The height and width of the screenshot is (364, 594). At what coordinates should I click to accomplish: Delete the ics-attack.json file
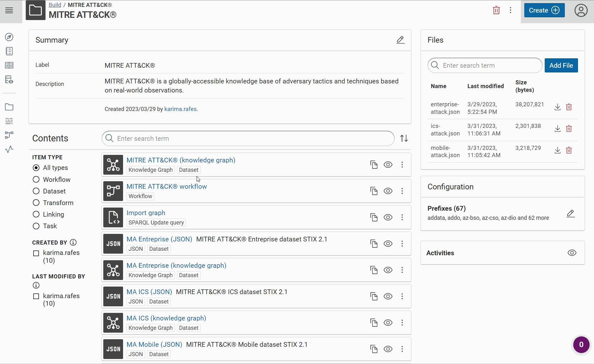pyautogui.click(x=569, y=129)
